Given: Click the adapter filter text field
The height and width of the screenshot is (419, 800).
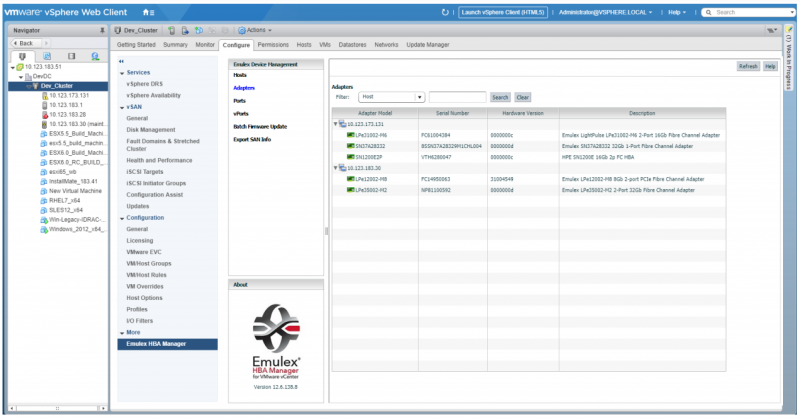Looking at the screenshot, I should (x=458, y=97).
